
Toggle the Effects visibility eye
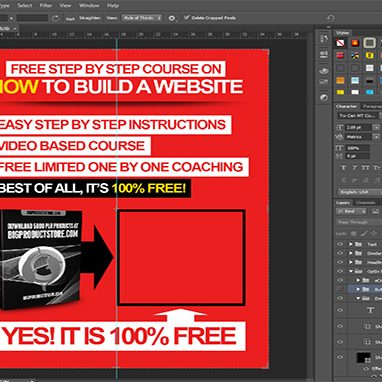pyautogui.click(x=366, y=369)
